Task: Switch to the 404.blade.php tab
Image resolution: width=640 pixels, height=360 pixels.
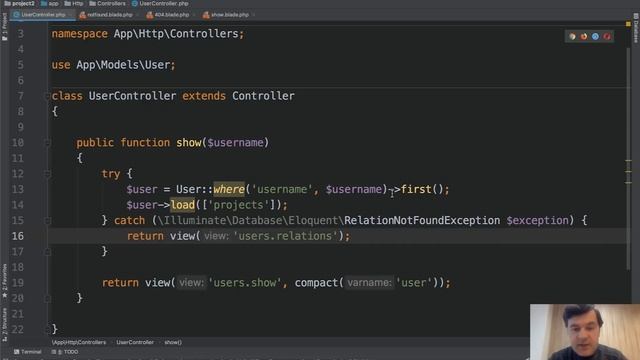Action: coord(172,15)
